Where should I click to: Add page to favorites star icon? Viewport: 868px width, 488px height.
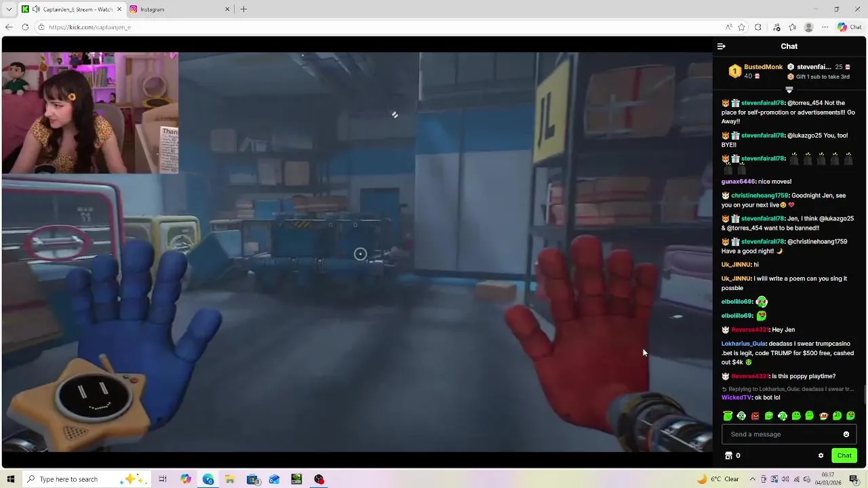pos(741,27)
